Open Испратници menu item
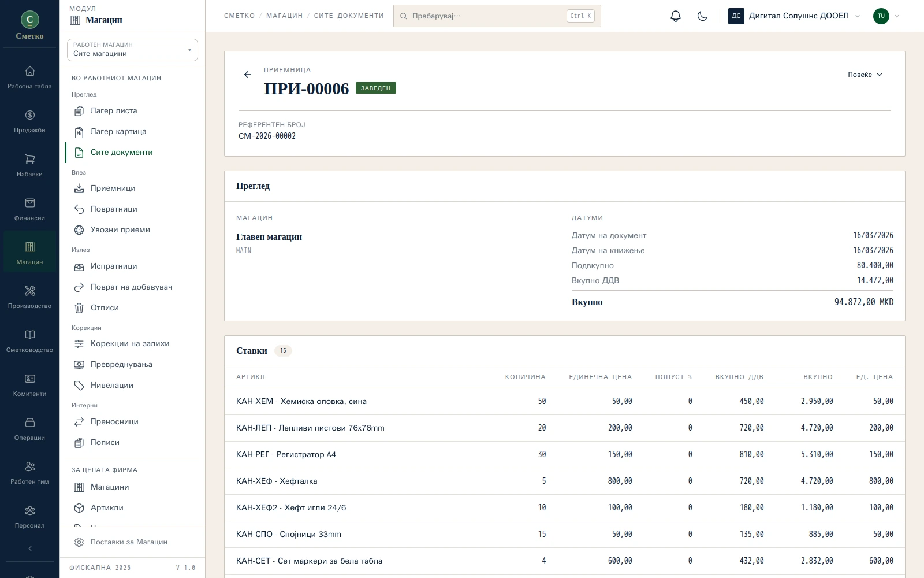924x578 pixels. (x=132, y=266)
